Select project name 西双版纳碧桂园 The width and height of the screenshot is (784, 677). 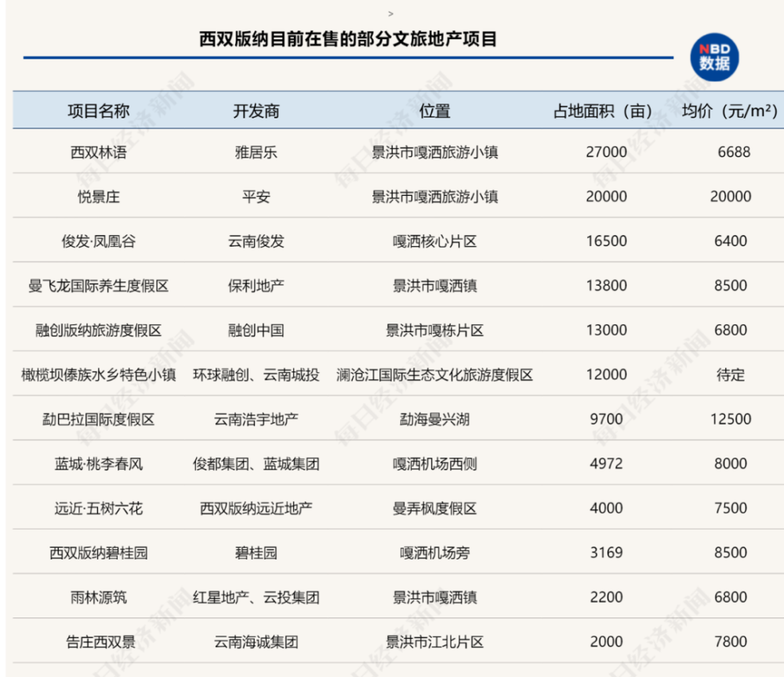99,553
